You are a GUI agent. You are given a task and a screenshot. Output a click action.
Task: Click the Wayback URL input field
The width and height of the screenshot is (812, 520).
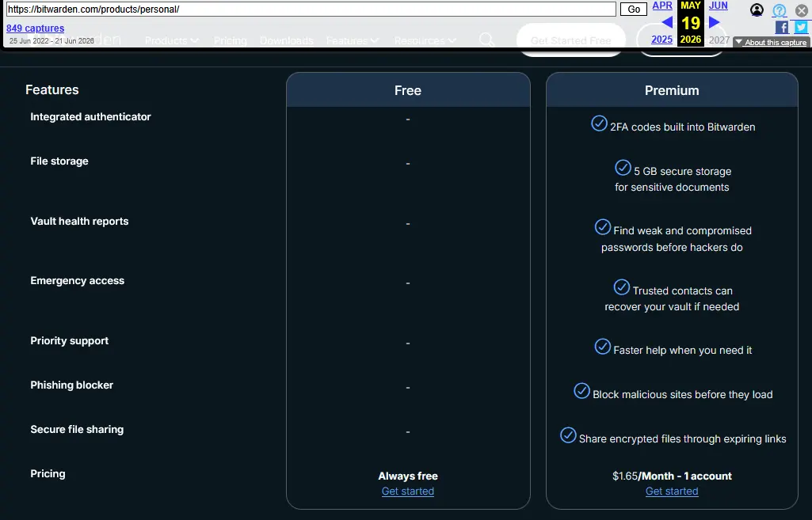click(311, 9)
